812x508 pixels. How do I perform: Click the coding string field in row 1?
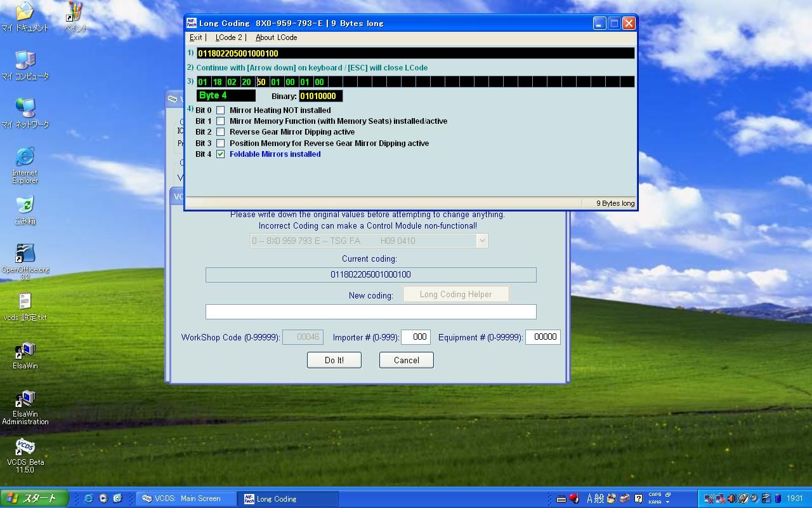416,53
